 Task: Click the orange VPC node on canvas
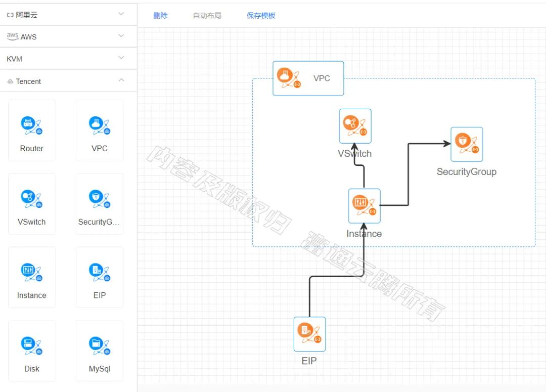click(308, 78)
